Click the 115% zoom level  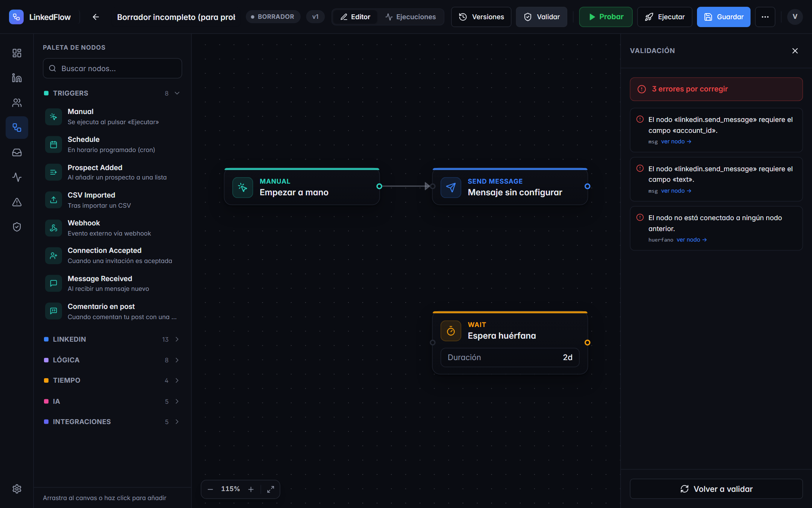230,489
